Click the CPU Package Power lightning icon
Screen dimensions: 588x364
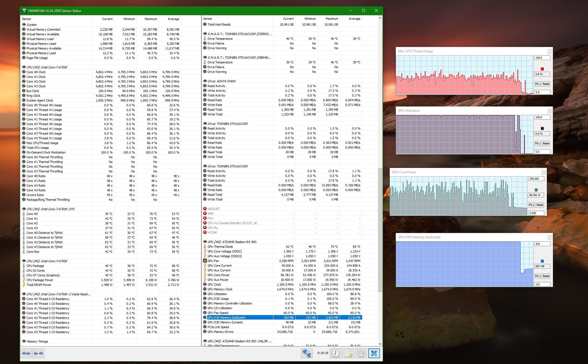[x=24, y=280]
